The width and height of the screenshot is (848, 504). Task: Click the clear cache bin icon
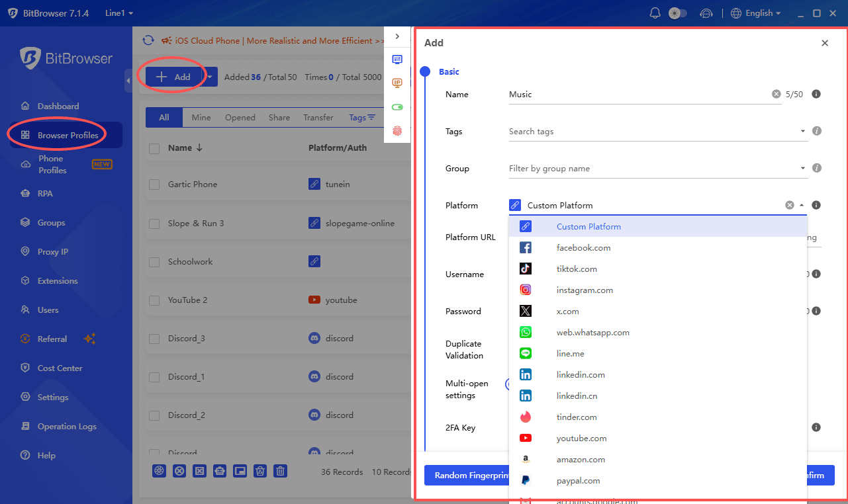[260, 471]
